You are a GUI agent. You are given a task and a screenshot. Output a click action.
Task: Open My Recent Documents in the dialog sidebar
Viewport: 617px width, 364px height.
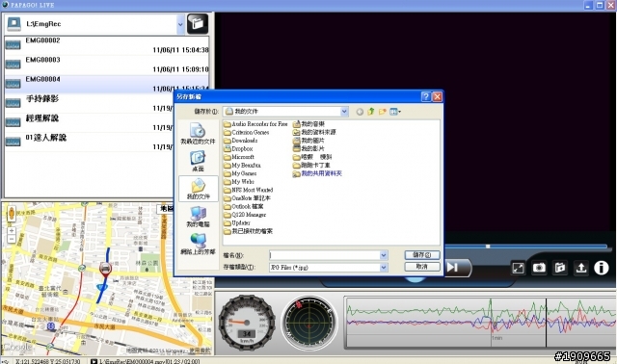click(x=198, y=133)
